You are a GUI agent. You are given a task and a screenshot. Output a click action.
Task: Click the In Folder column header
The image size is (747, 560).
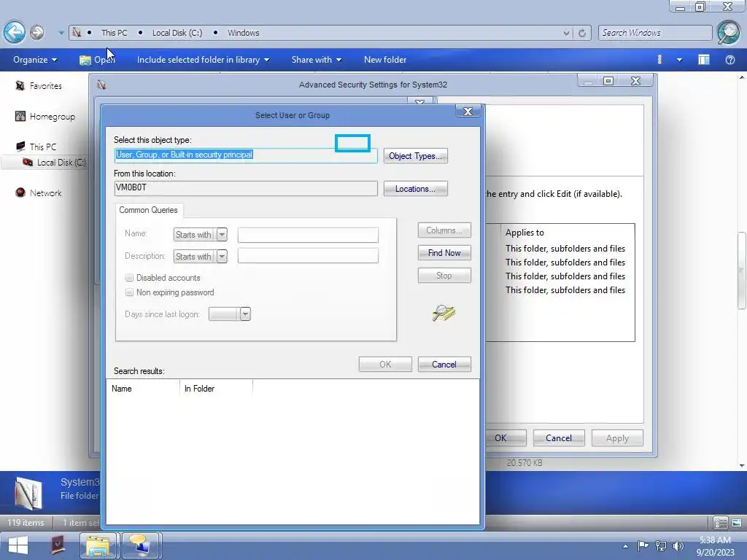[x=216, y=389]
